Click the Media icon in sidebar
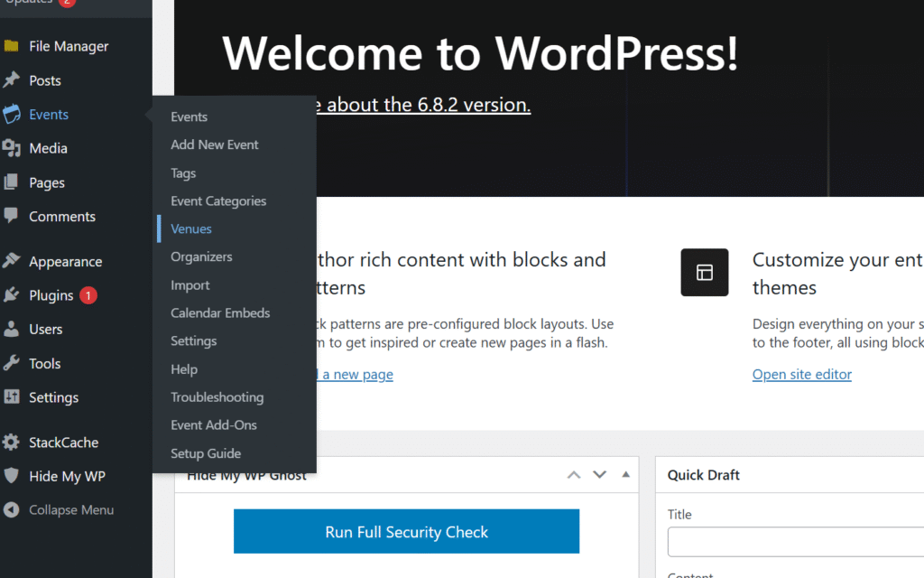924x578 pixels. [12, 148]
